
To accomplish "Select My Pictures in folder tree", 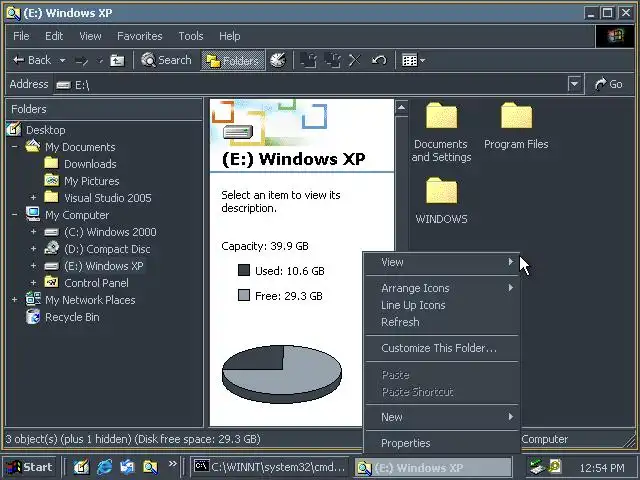I will [x=91, y=181].
